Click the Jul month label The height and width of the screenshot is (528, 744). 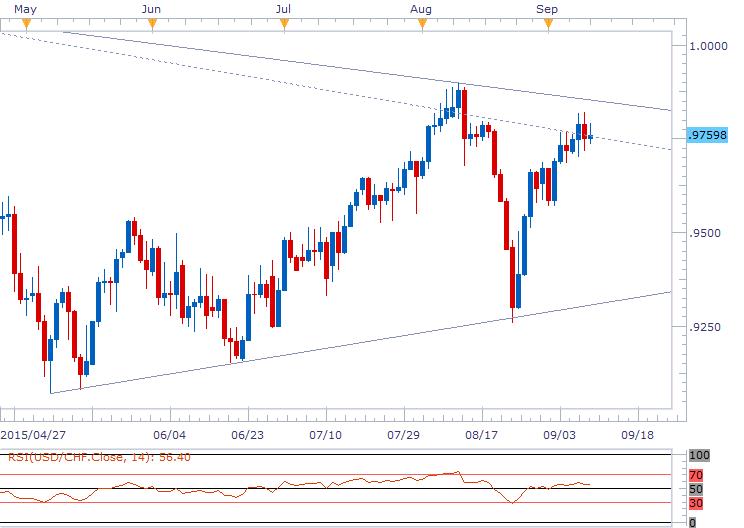click(x=283, y=9)
